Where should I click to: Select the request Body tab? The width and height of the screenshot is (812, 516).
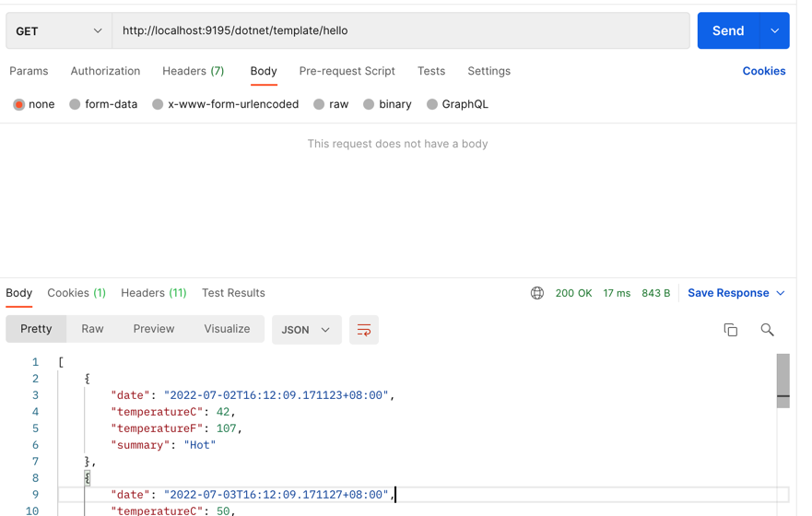[x=264, y=71]
